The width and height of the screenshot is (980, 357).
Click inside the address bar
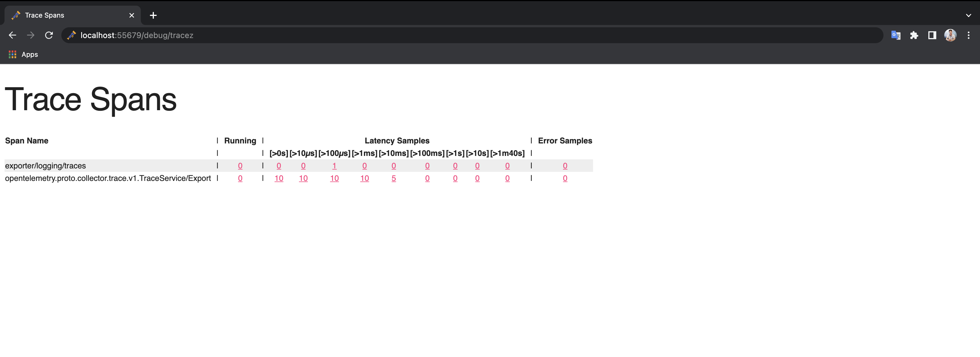tap(266, 35)
